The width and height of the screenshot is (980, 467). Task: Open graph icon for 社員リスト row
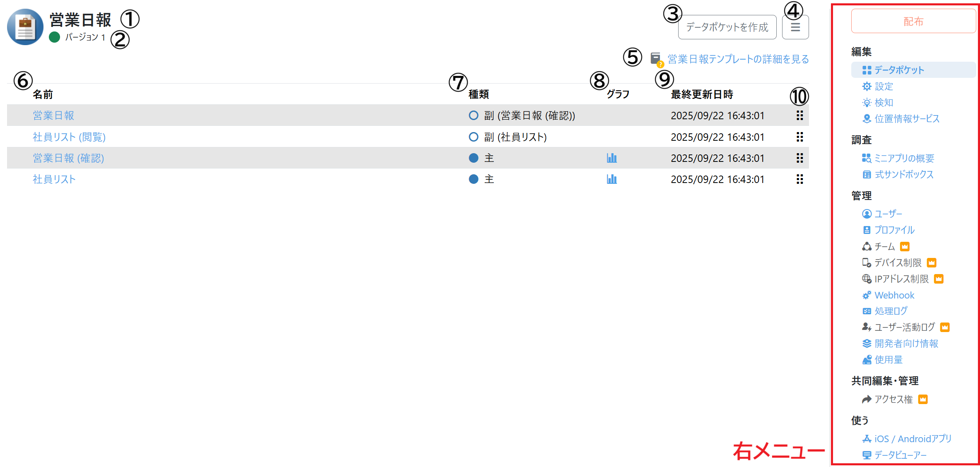612,179
